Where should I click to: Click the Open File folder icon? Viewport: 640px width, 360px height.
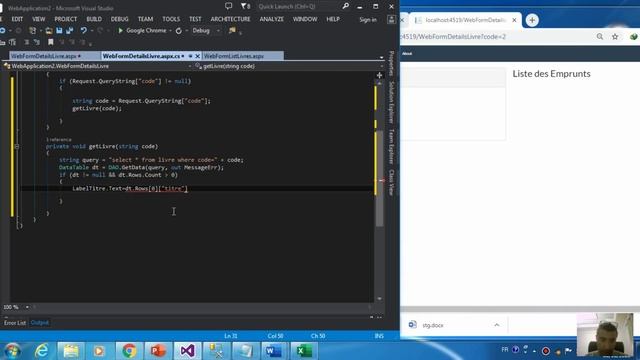pos(49,31)
